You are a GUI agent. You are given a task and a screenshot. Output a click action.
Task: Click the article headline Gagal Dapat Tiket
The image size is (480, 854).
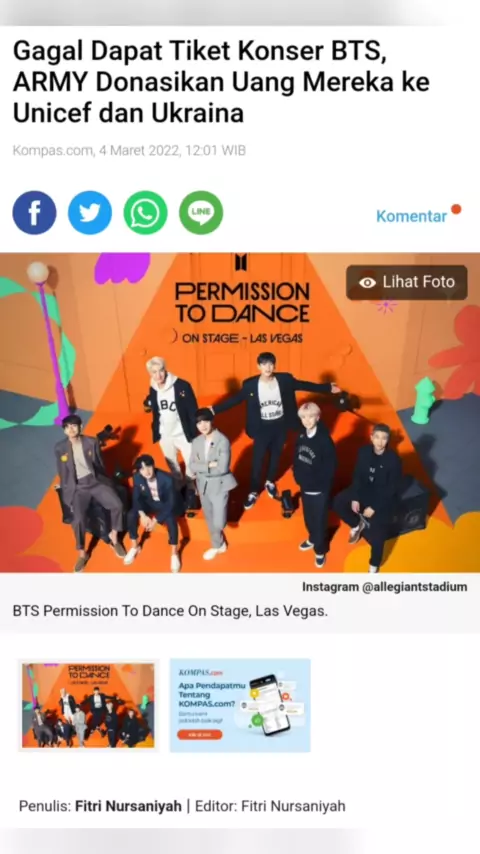click(x=221, y=83)
